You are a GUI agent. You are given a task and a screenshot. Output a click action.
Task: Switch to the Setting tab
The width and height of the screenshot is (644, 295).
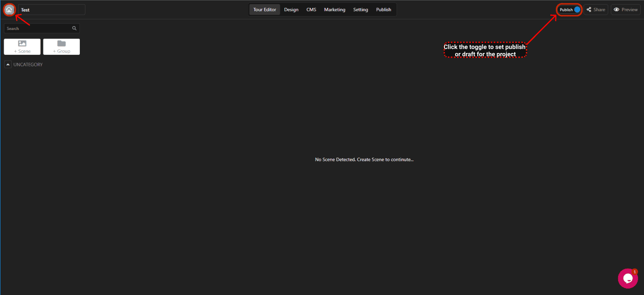click(x=361, y=10)
